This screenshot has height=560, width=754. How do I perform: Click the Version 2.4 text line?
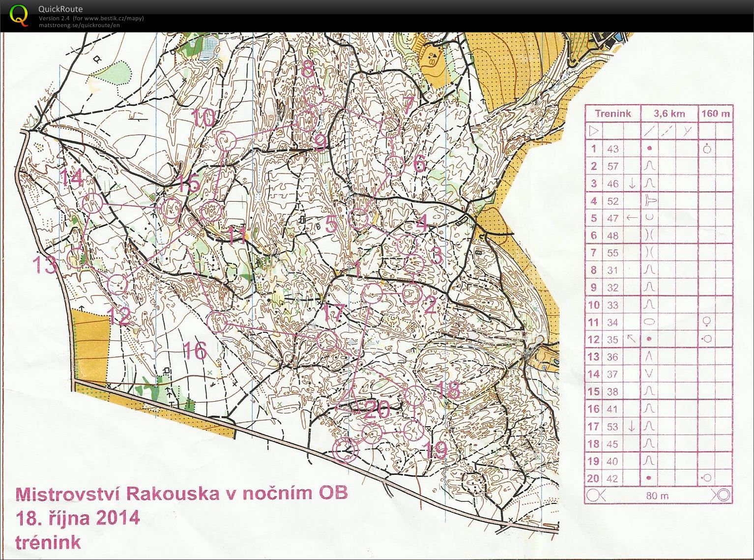91,18
